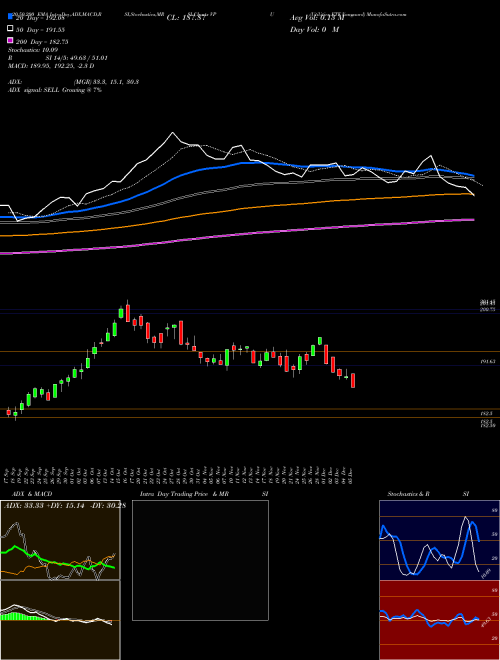Image resolution: width=500 pixels, height=660 pixels.
Task: Click the '(MGR) 33.3, 15.1, 30.3' values
Action: [106, 82]
